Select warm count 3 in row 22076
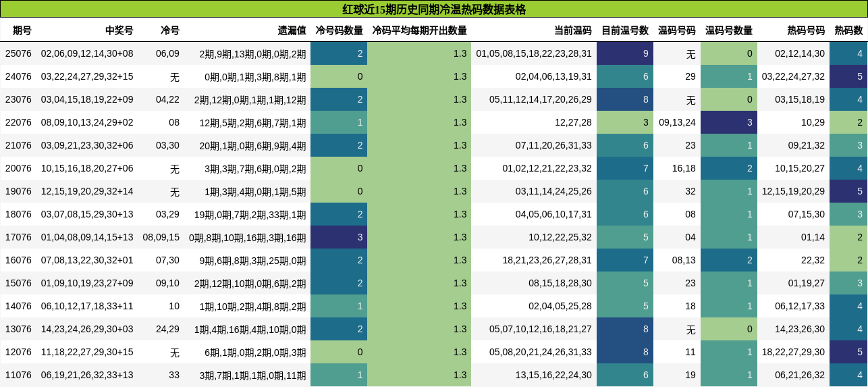Screen dimensions: 868x387 [x=625, y=122]
